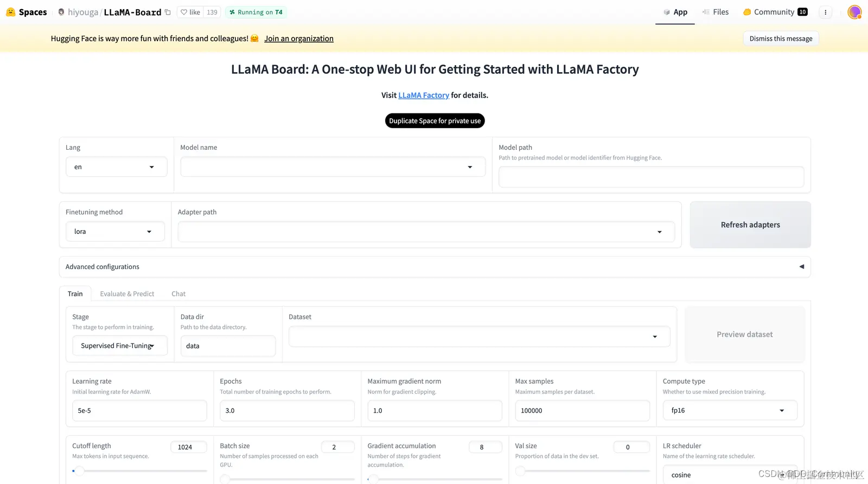Switch to the App tab
The width and height of the screenshot is (868, 484).
pyautogui.click(x=675, y=12)
